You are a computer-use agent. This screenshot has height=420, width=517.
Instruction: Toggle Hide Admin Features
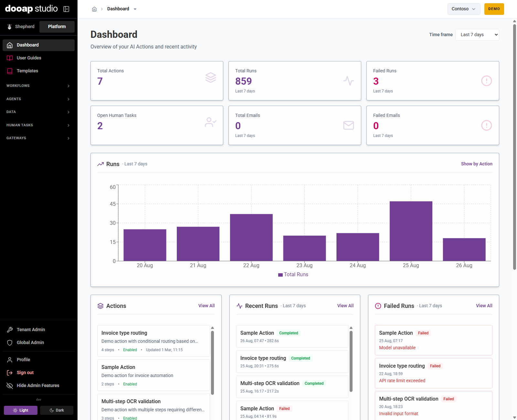[x=38, y=386]
